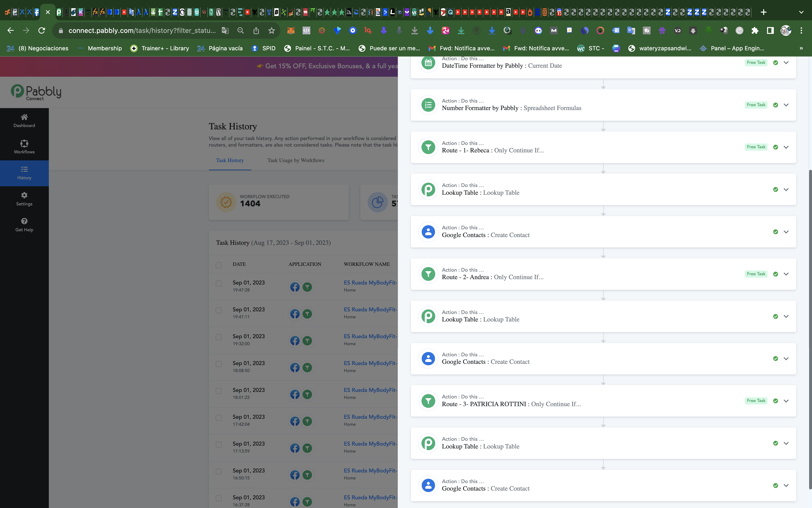Click the Number Formatter step icon
Viewport: 812px width, 508px height.
(x=428, y=105)
